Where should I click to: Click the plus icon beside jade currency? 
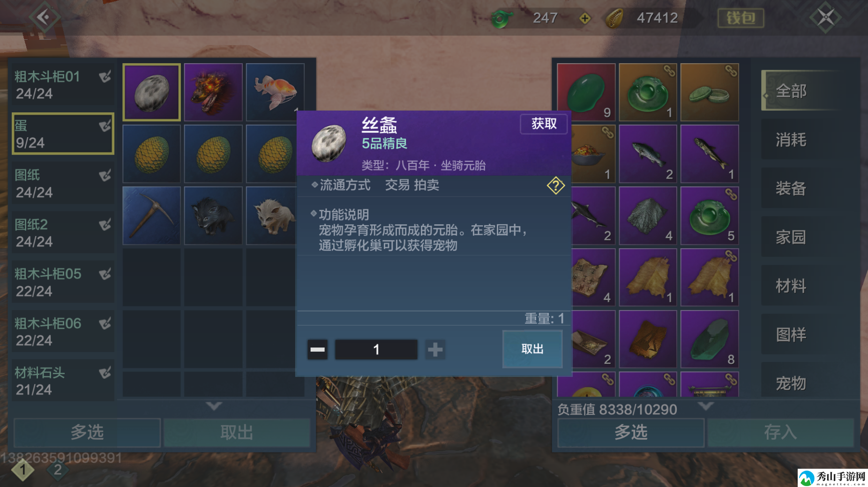(x=584, y=18)
